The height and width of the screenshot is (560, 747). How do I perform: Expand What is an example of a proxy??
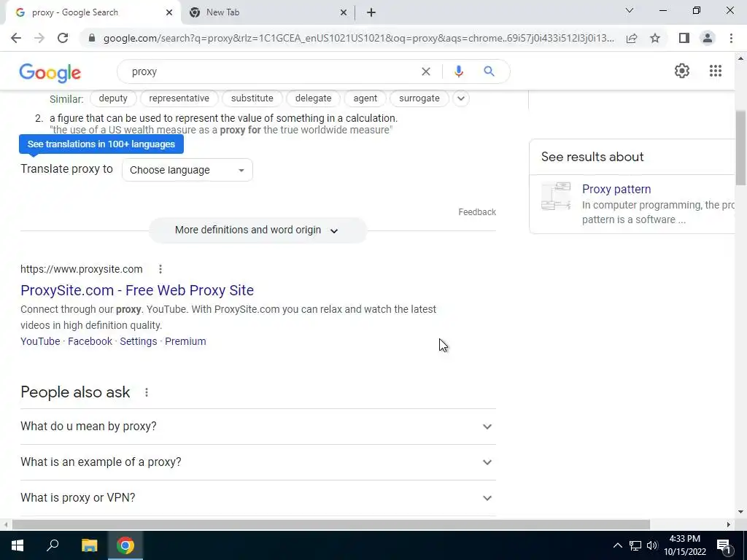[x=258, y=462]
